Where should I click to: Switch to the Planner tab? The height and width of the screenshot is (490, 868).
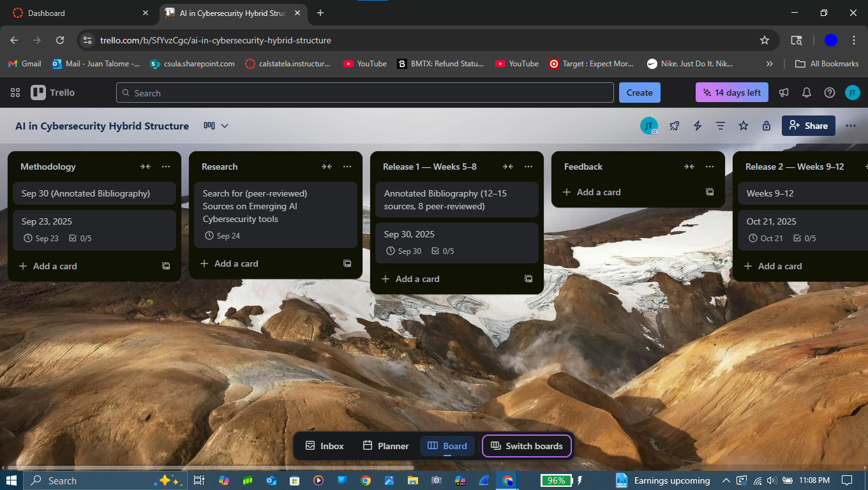coord(385,446)
